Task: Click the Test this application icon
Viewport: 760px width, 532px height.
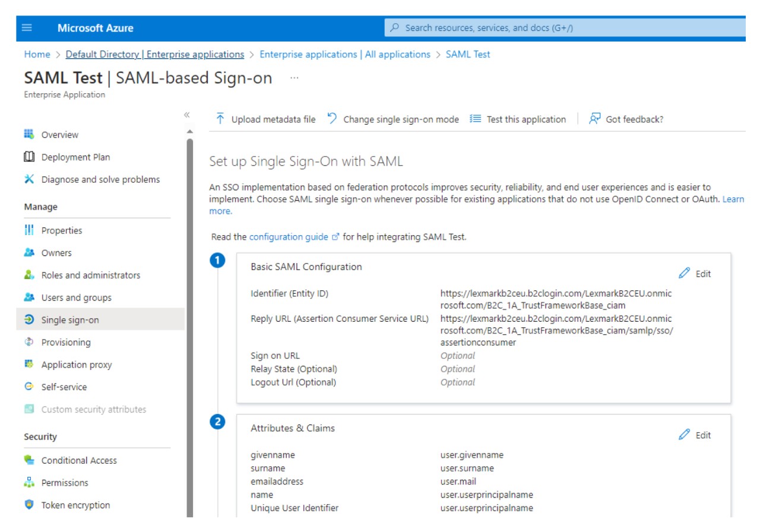Action: [475, 119]
